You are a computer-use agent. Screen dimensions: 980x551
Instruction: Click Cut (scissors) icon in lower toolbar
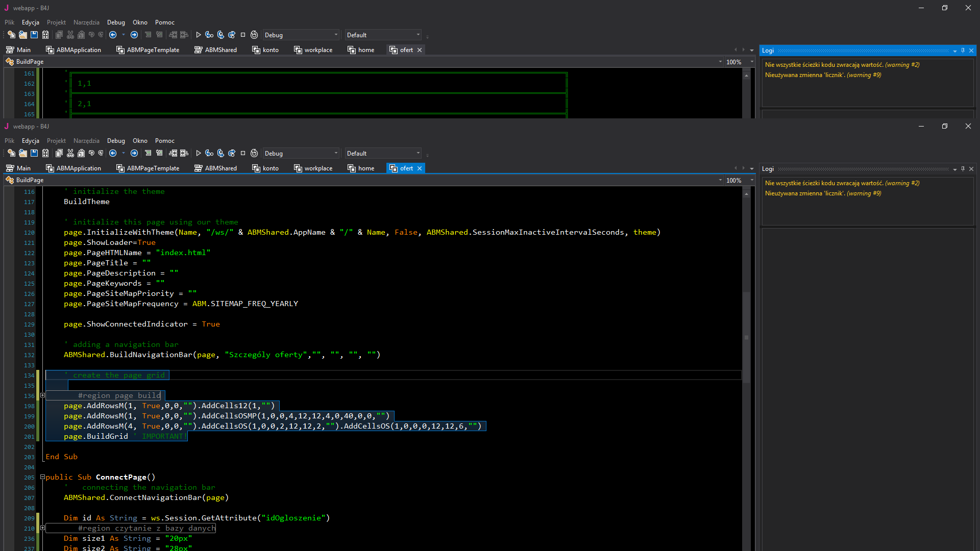coord(70,153)
